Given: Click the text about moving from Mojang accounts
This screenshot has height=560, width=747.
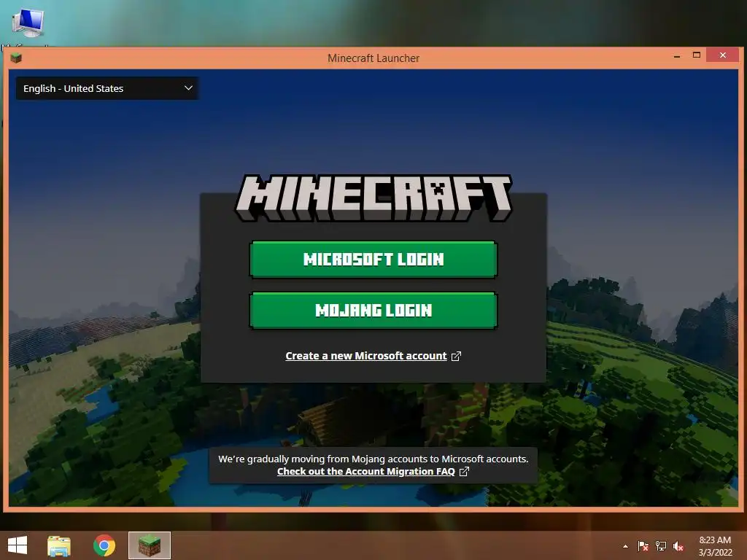Looking at the screenshot, I should tap(373, 459).
